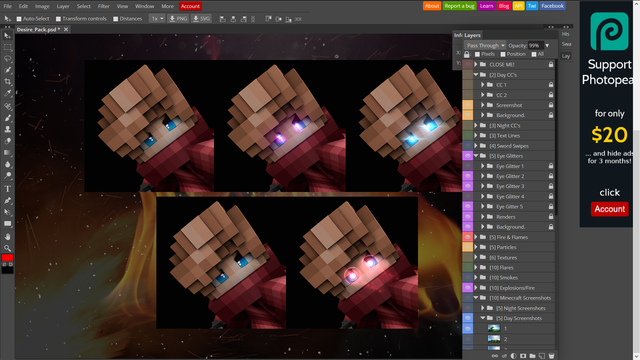The width and height of the screenshot is (640, 360).
Task: Show the [3] Text Lines folder
Action: click(x=467, y=136)
